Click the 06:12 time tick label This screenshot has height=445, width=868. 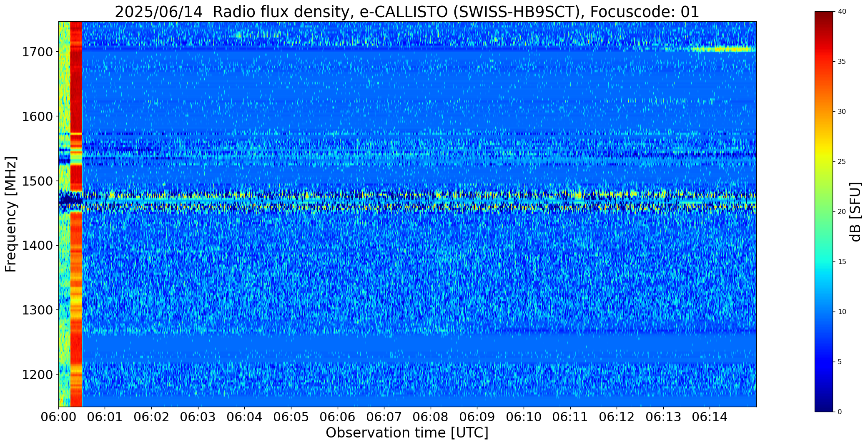point(617,417)
